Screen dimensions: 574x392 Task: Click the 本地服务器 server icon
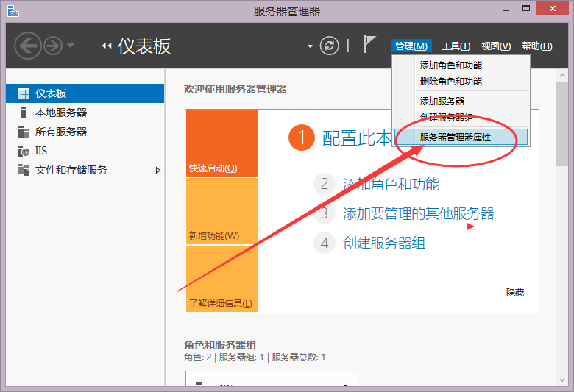(23, 113)
